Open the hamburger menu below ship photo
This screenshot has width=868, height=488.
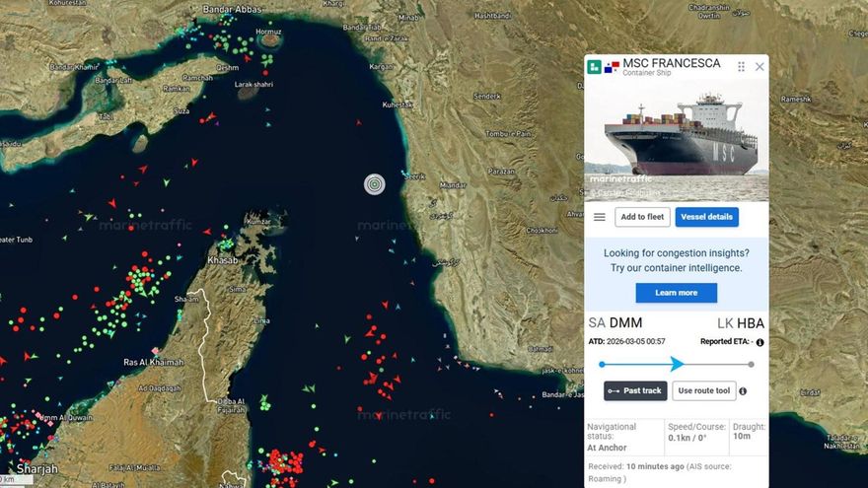(x=599, y=217)
